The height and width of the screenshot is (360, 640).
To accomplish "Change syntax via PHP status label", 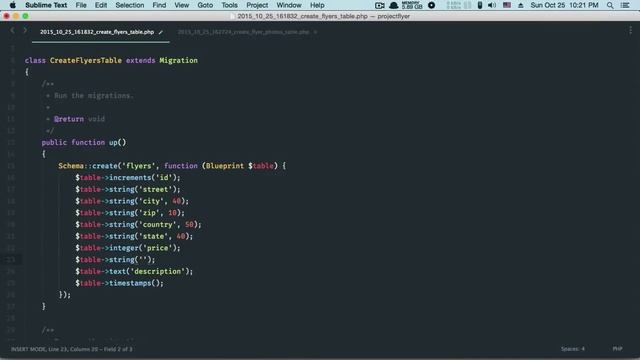I will pos(618,349).
